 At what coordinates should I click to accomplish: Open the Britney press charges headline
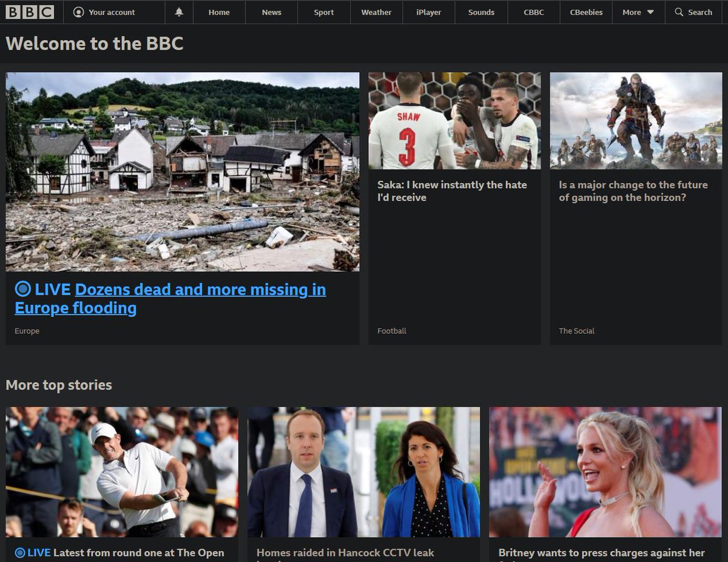click(601, 553)
